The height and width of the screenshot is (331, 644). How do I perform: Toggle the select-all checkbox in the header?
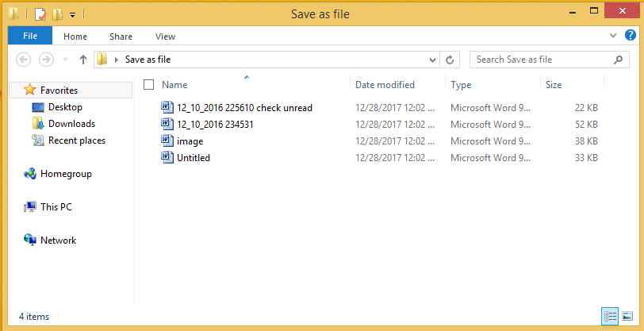[x=148, y=84]
